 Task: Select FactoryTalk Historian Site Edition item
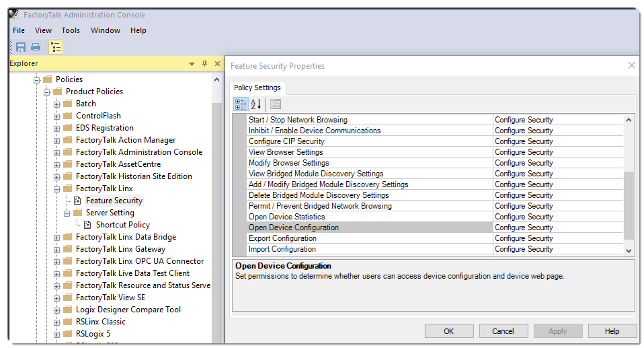click(x=134, y=176)
